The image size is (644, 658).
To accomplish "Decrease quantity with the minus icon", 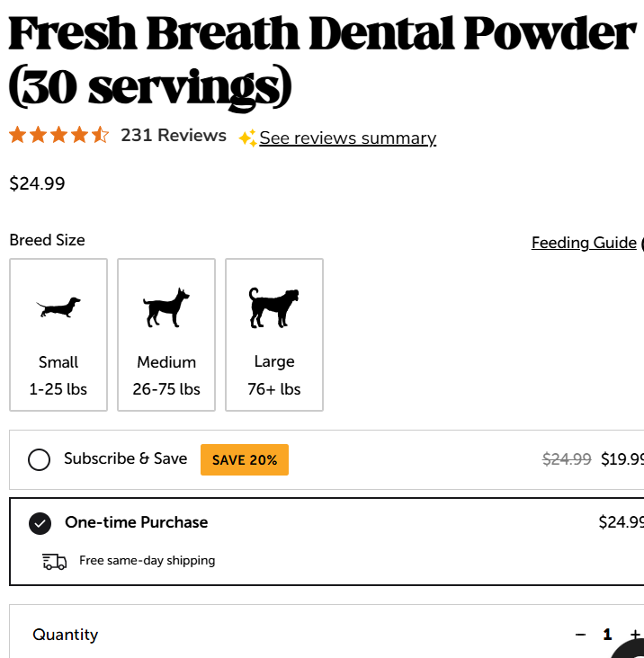I will (x=580, y=635).
